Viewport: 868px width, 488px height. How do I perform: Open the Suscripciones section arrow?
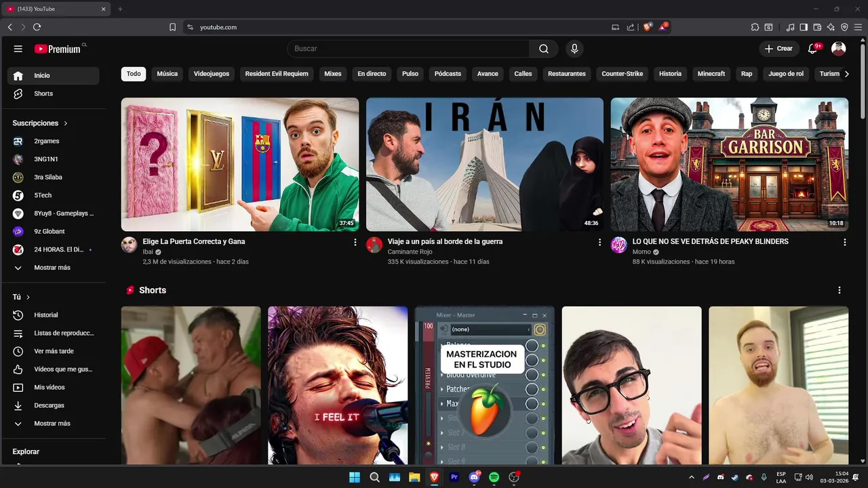(66, 123)
